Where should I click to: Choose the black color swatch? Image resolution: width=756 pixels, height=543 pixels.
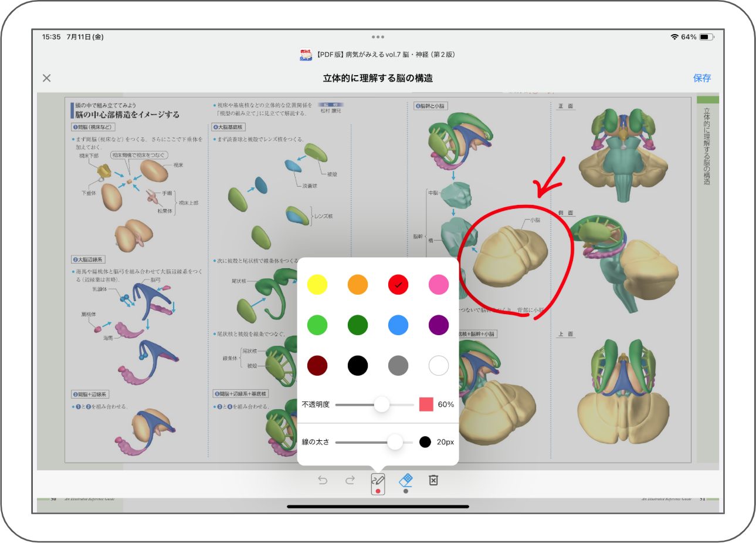click(358, 366)
